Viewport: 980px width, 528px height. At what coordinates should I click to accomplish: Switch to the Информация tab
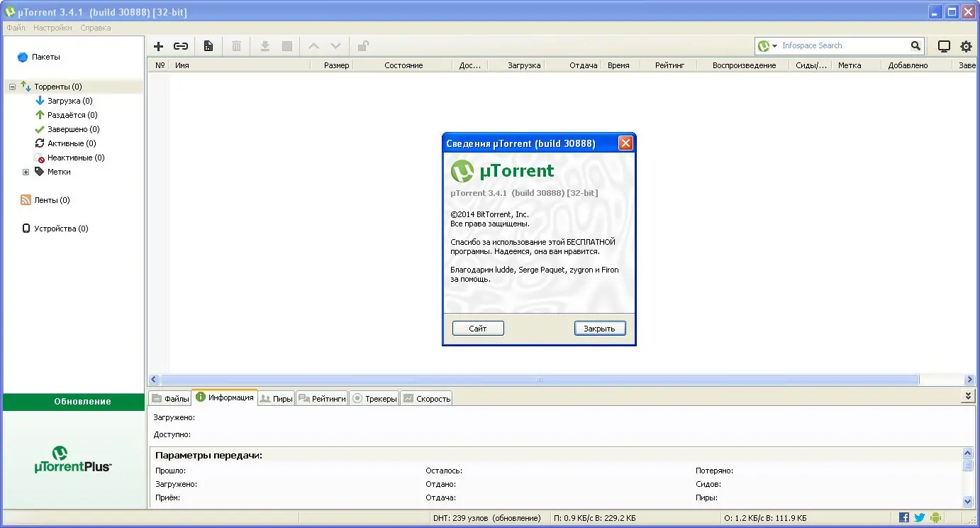(x=224, y=397)
